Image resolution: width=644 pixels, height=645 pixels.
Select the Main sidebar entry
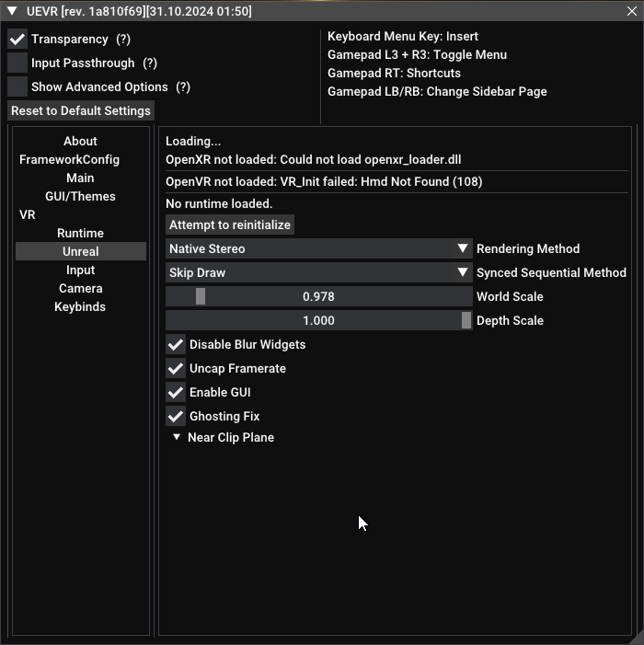[x=80, y=178]
